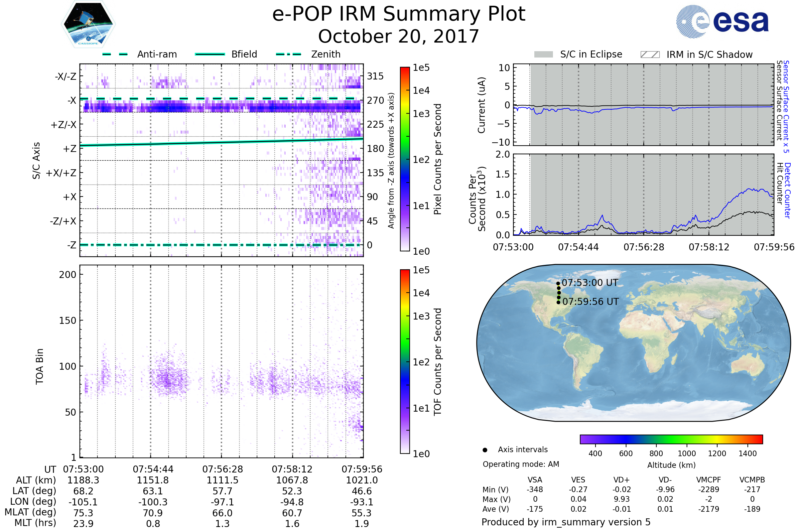
Task: Click the Axis intervals black dot legend marker
Action: pos(485,450)
